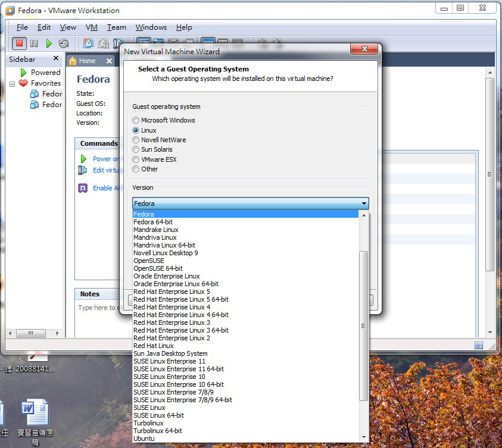Choose "SUSE Linux Enterprise 11 64-bit" option

pos(245,369)
